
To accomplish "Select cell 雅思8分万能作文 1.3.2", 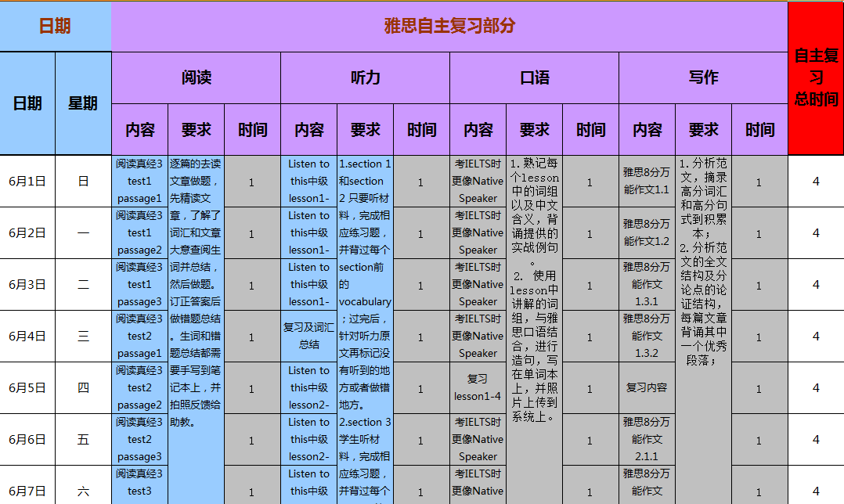I will (x=647, y=337).
